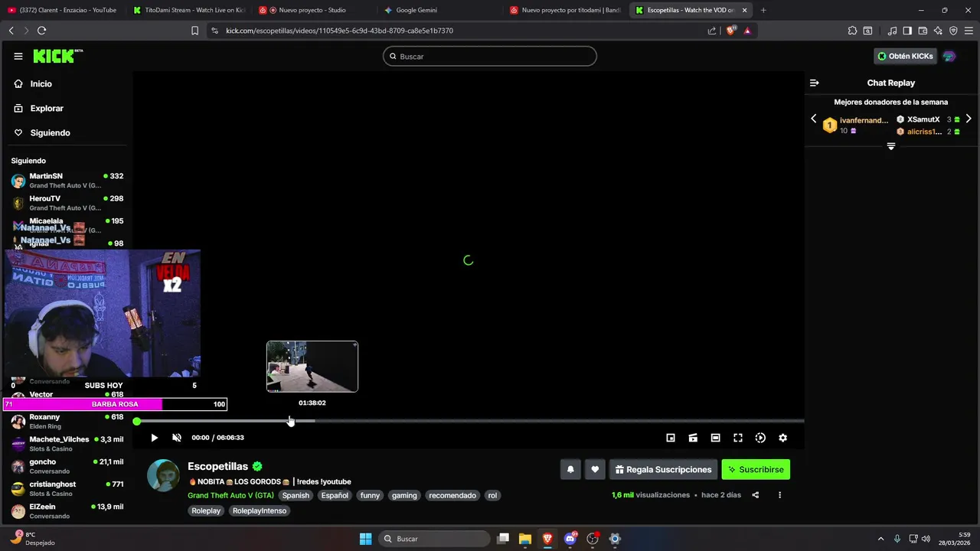Switch to Nuevo proyecto - Studio tab

click(x=314, y=10)
